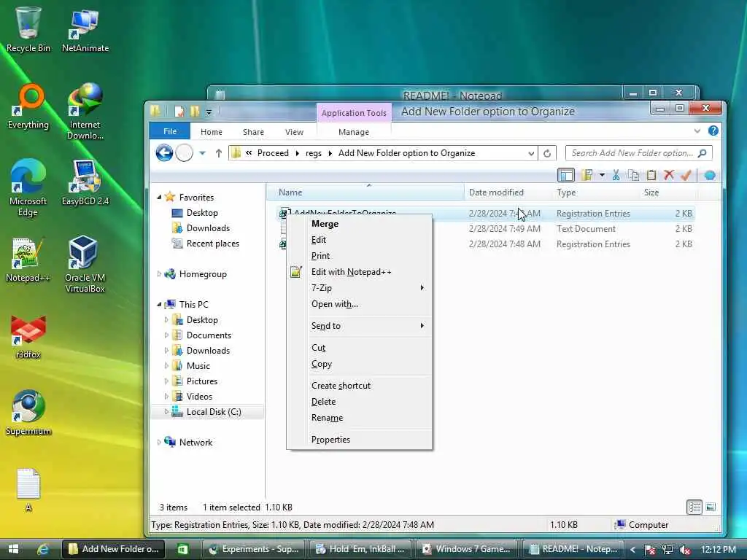Go up one folder level arrow

[219, 153]
